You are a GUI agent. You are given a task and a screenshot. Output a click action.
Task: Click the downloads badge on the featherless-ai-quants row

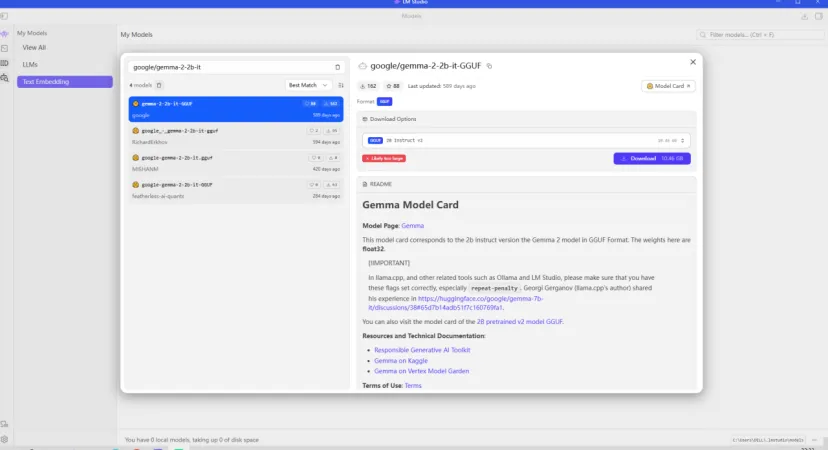click(332, 184)
